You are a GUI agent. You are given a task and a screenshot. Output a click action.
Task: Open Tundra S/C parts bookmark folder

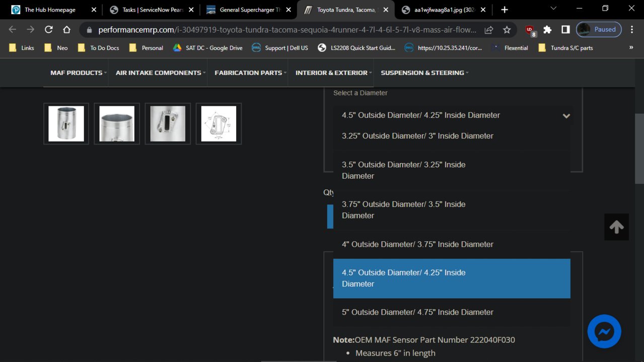(565, 48)
